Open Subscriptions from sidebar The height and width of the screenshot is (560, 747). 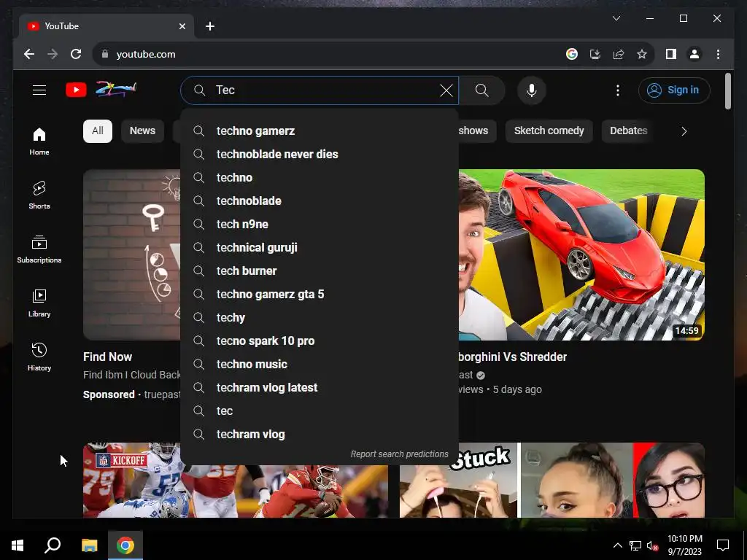(x=39, y=249)
